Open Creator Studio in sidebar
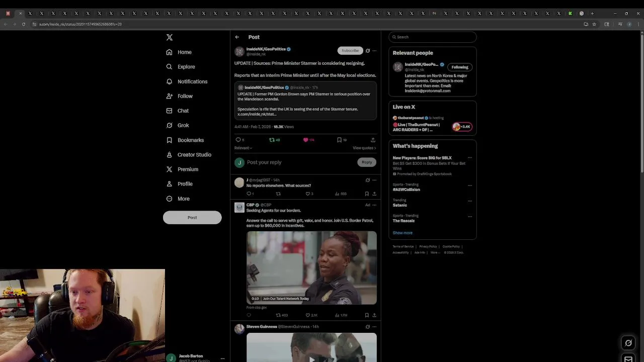This screenshot has height=362, width=644. 189,155
